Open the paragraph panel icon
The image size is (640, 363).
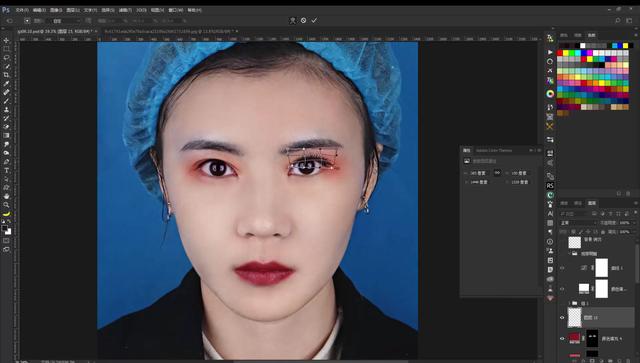(550, 232)
